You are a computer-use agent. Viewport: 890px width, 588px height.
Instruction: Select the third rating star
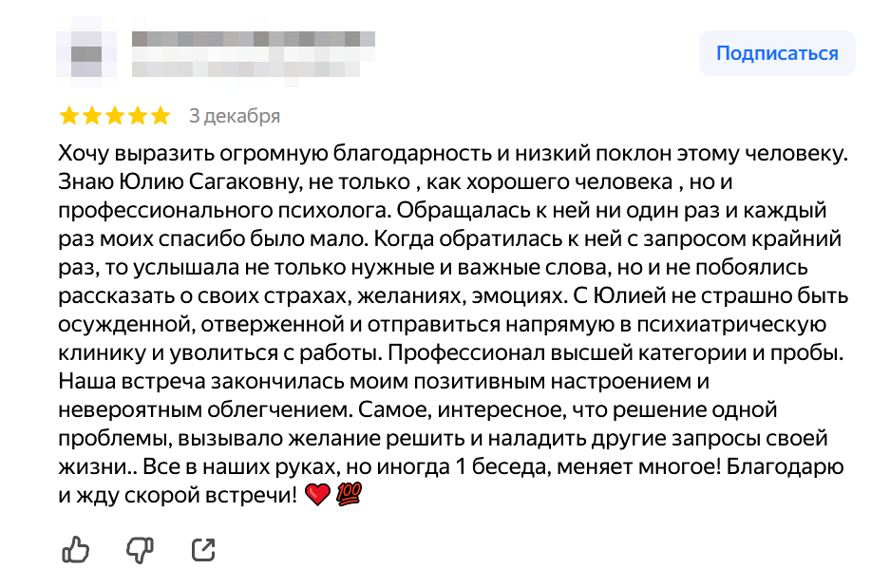[115, 116]
